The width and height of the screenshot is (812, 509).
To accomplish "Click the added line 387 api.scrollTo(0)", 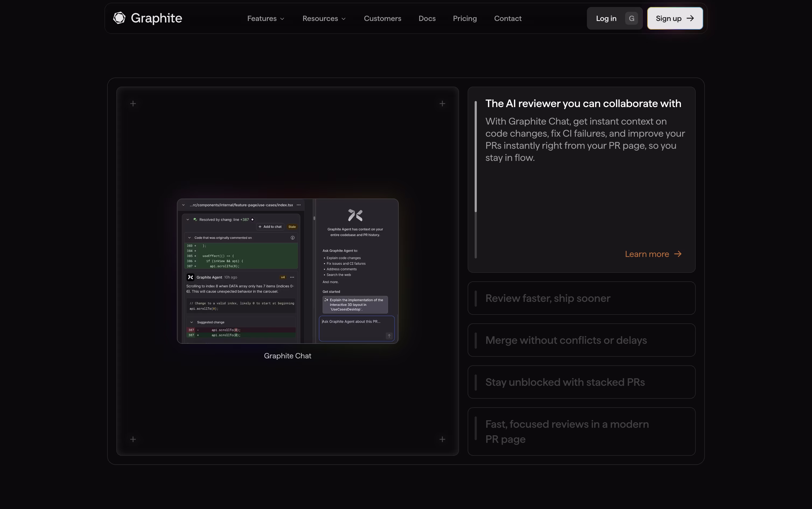I will (241, 335).
